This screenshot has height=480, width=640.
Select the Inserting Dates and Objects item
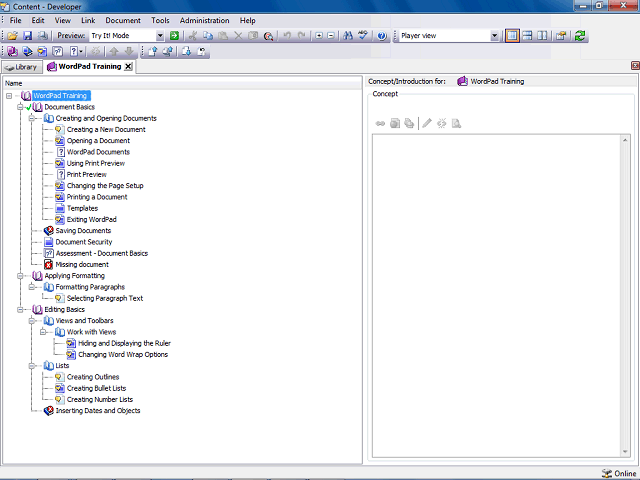(x=98, y=411)
